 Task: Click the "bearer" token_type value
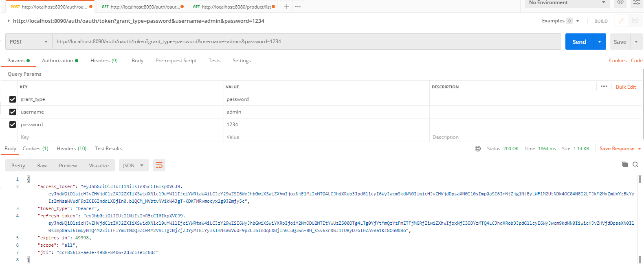coord(86,208)
